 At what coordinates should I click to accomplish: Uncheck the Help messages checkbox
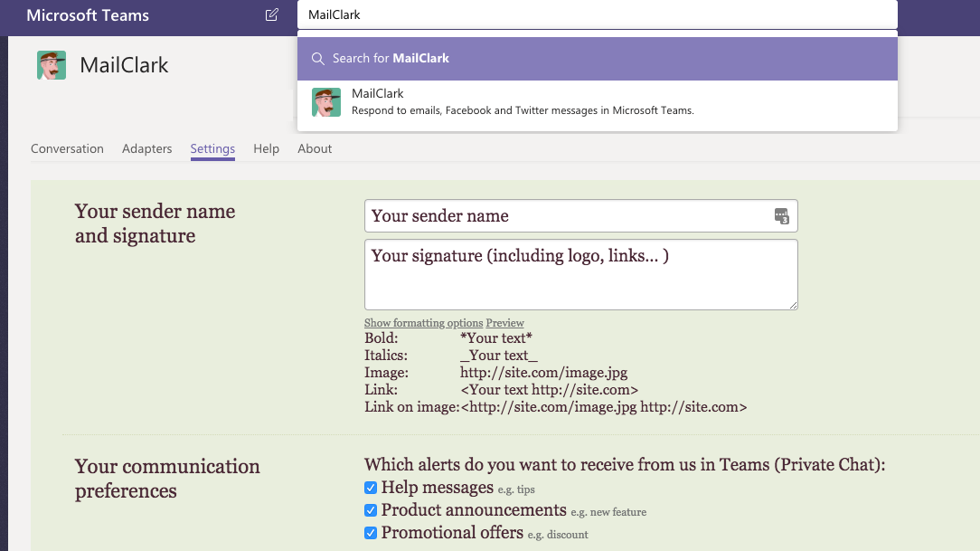coord(371,488)
